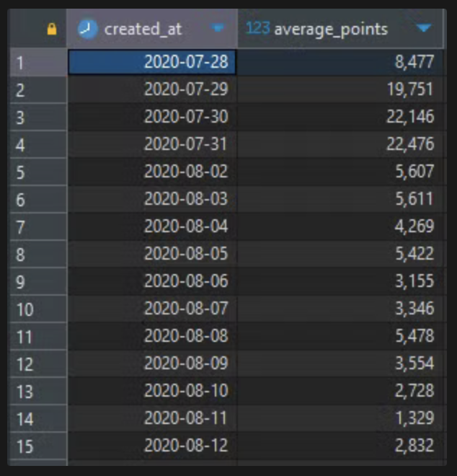457x476 pixels.
Task: Select row number 3 header
Action: pos(38,117)
